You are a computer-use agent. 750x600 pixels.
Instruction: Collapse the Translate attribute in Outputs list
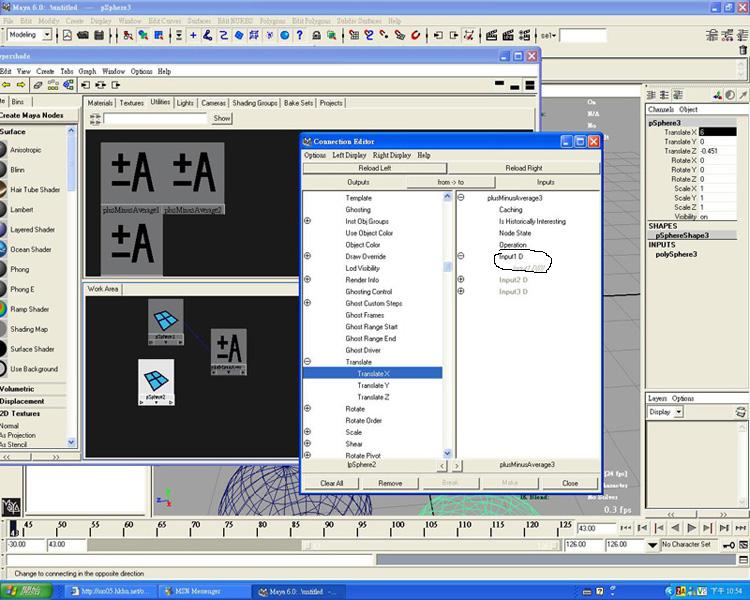tap(308, 362)
